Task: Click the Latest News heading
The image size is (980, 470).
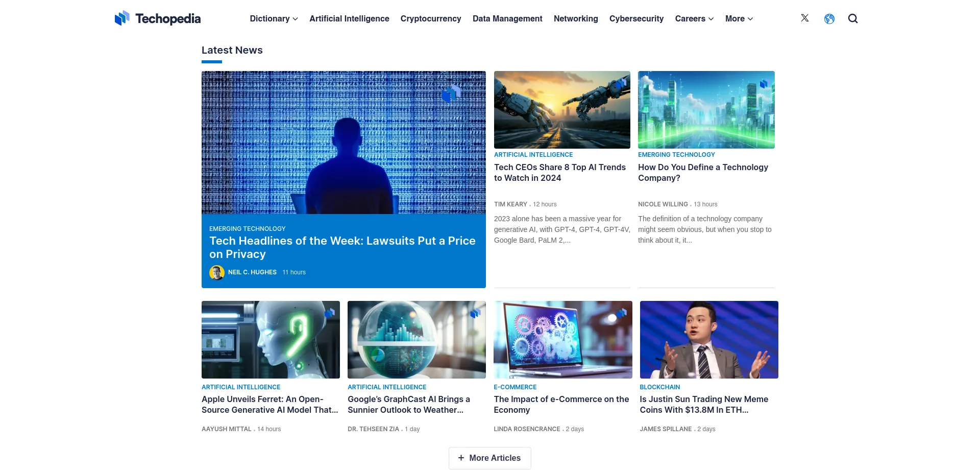Action: (x=232, y=50)
